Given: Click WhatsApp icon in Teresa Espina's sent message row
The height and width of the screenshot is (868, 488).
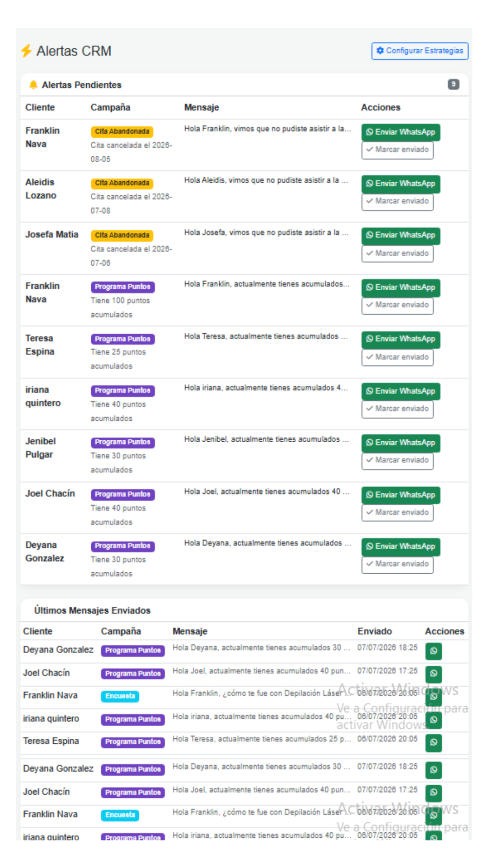Looking at the screenshot, I should [433, 742].
